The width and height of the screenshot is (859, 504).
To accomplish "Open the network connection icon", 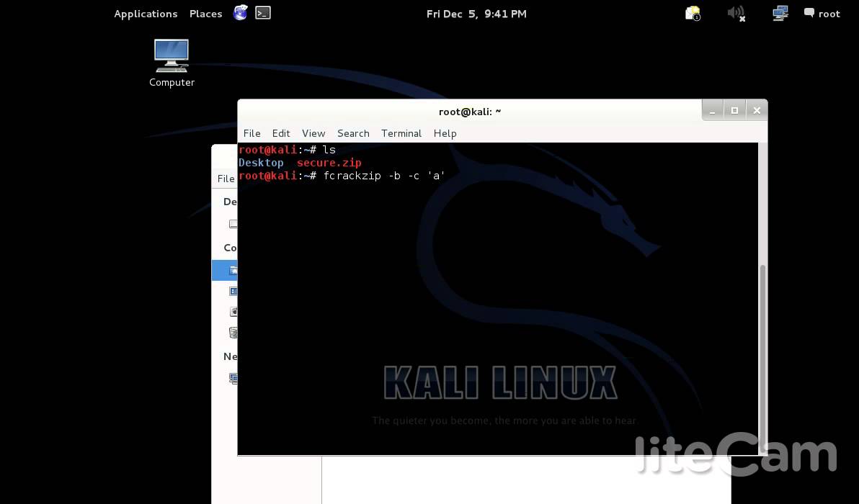I will pos(780,13).
